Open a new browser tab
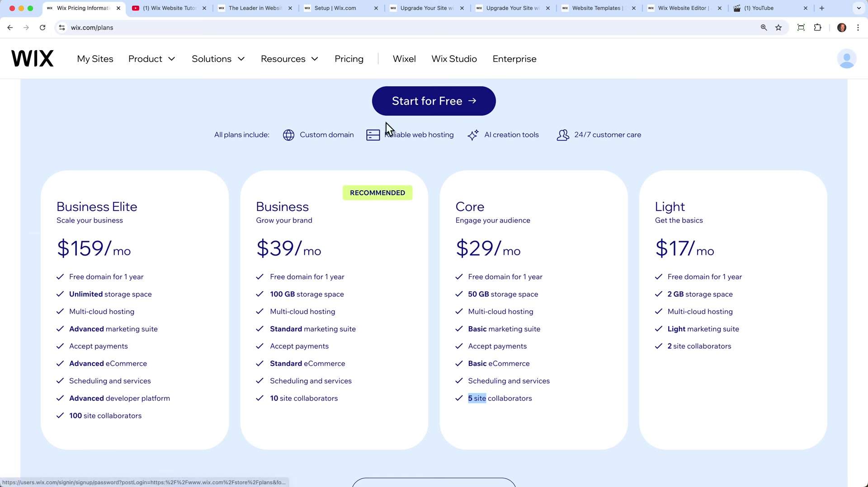This screenshot has height=487, width=868. [821, 8]
